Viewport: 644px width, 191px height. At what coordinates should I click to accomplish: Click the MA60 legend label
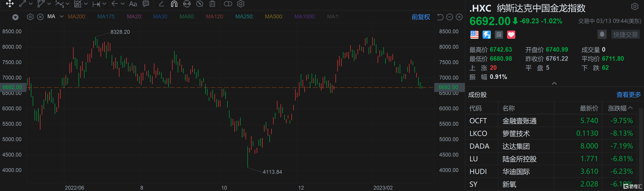point(187,17)
